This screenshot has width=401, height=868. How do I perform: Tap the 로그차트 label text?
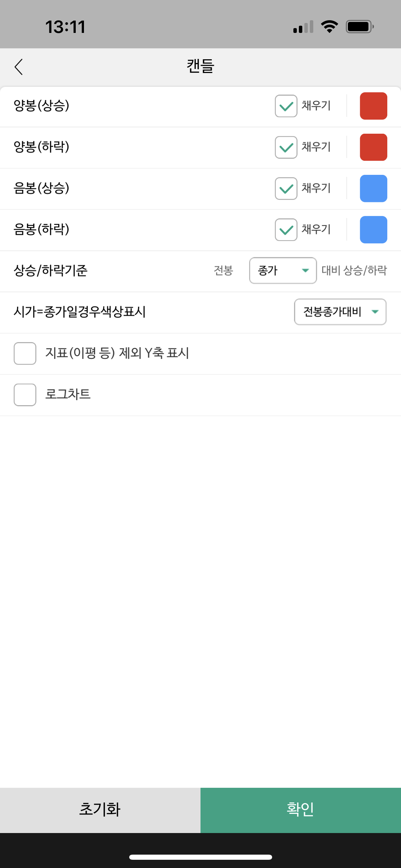click(68, 394)
